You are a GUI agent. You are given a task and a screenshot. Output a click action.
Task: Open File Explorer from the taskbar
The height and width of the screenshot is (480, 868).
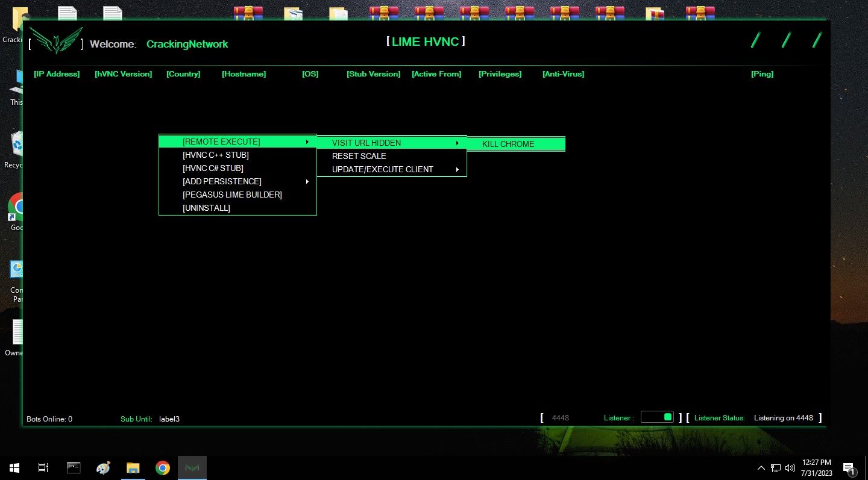[x=133, y=468]
